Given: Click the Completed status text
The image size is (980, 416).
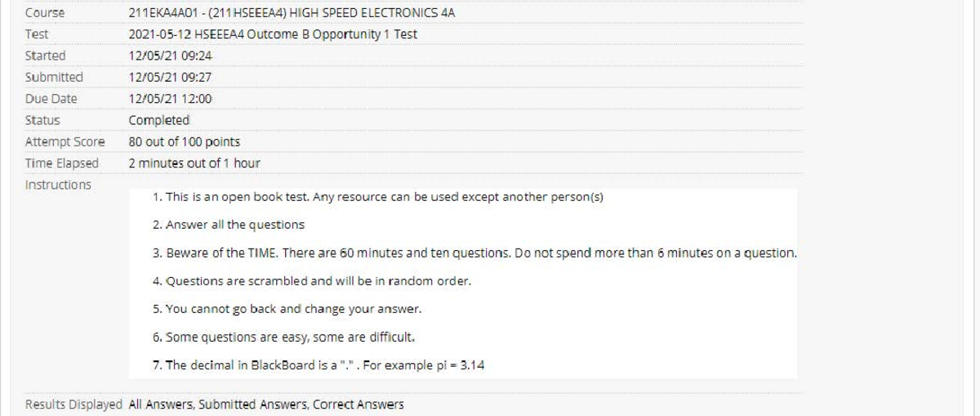Looking at the screenshot, I should coord(159,120).
